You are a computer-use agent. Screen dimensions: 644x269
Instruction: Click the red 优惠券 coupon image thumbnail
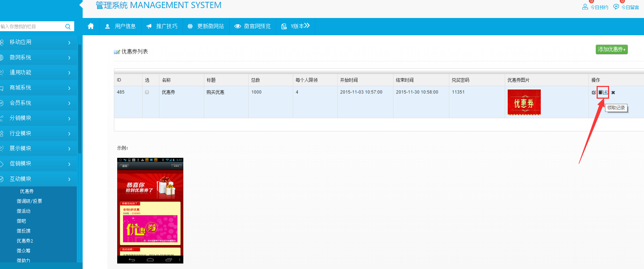[524, 102]
